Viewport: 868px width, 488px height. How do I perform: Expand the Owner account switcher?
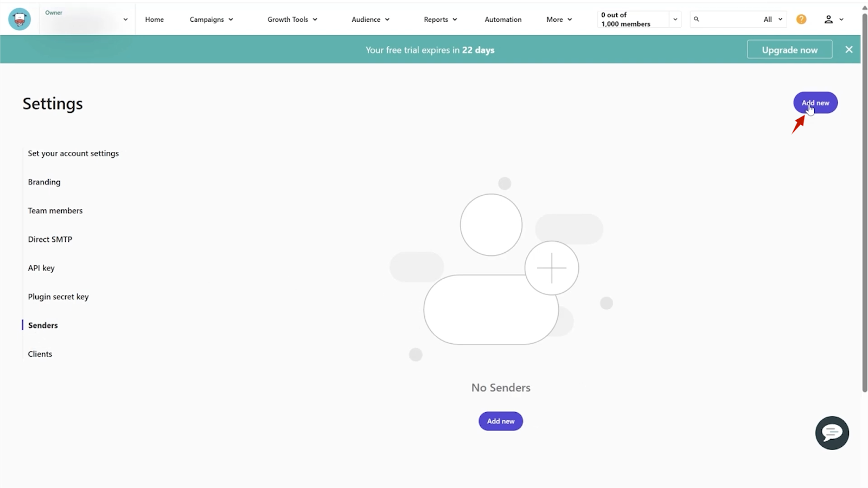(125, 20)
